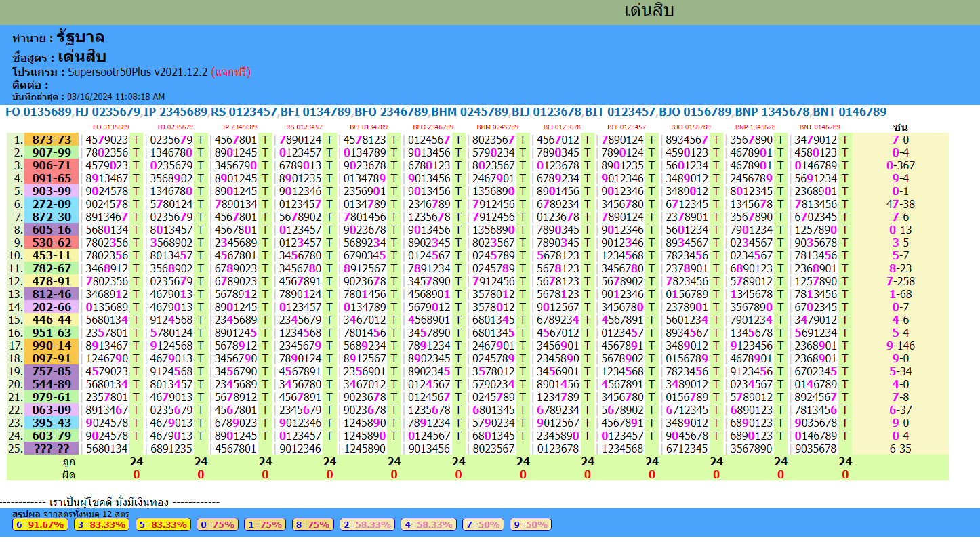Image resolution: width=980 pixels, height=542 pixels.
Task: Click the 9-146 value in ชน column
Action: (900, 346)
